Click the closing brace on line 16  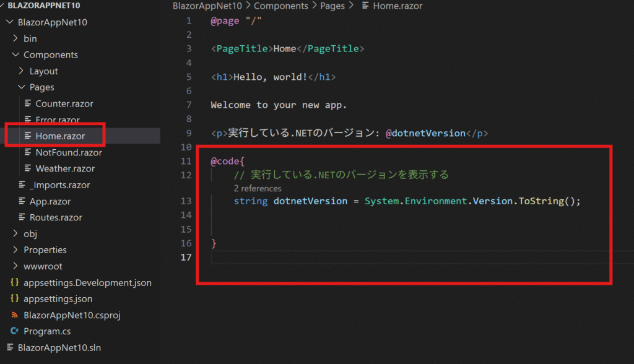pos(214,243)
